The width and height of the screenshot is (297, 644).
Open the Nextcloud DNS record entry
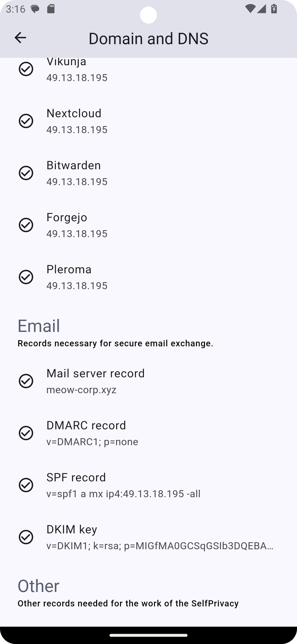(x=148, y=121)
